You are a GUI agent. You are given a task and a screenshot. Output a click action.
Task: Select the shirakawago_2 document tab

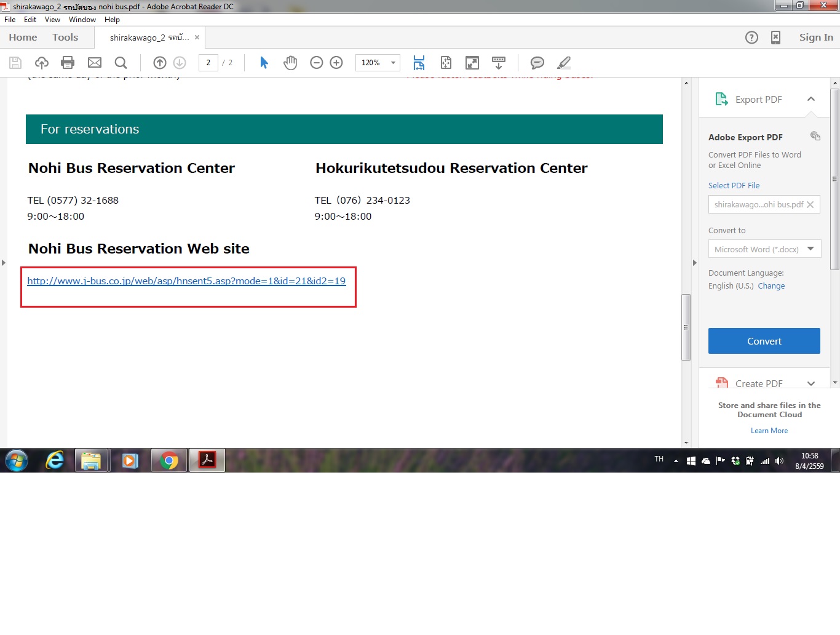[x=149, y=38]
